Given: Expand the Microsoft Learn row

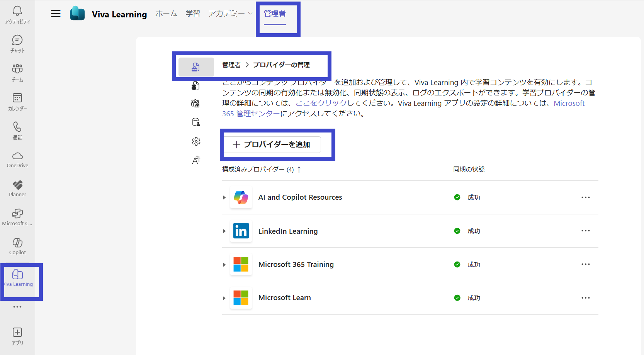Looking at the screenshot, I should pos(224,298).
